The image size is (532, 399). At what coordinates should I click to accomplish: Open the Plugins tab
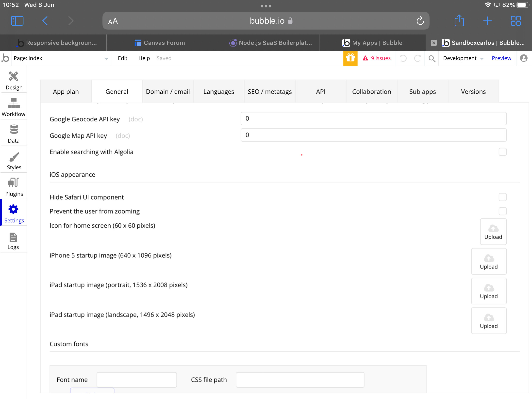click(x=14, y=187)
